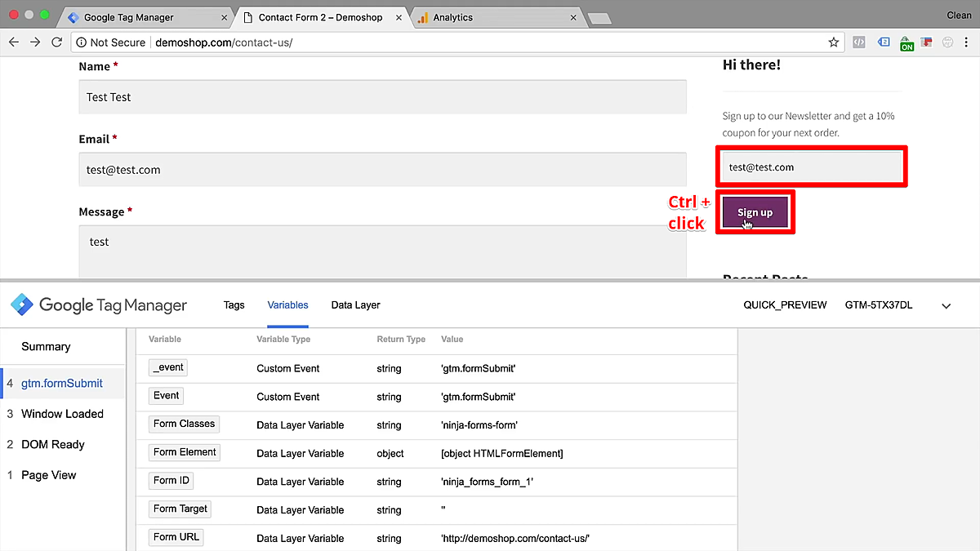Viewport: 980px width, 551px height.
Task: Select the Page View event
Action: [x=62, y=475]
